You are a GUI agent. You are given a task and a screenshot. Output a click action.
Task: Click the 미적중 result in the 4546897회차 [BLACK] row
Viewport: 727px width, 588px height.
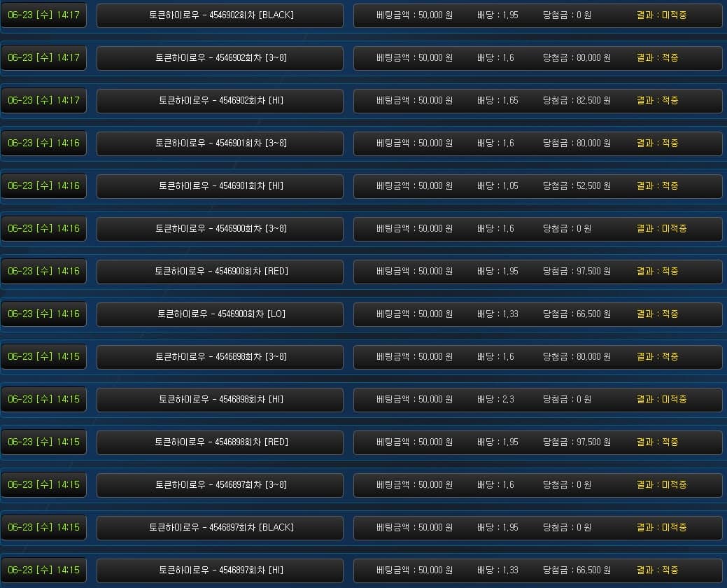661,528
